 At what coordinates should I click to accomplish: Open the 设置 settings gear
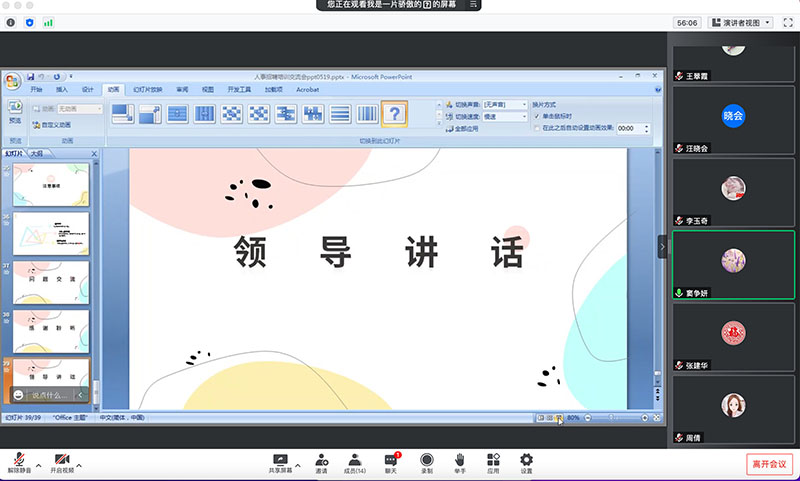tap(526, 459)
